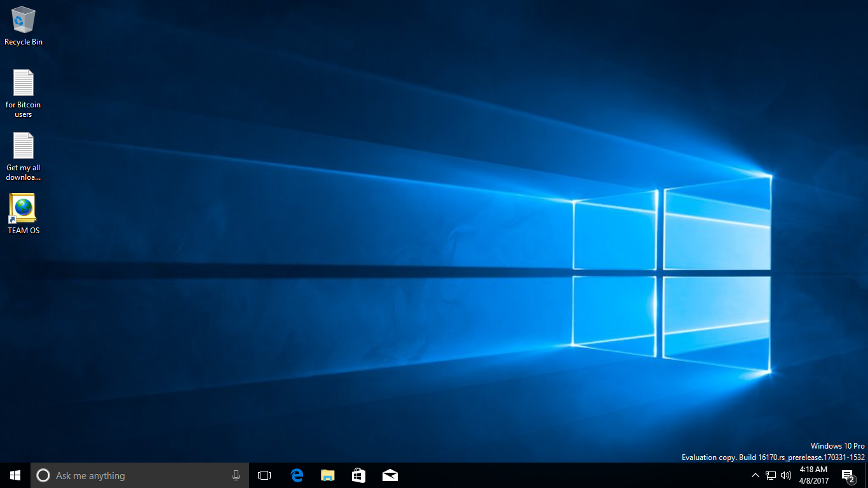The width and height of the screenshot is (868, 488).
Task: Focus the 'Ask me anything' search box
Action: (x=140, y=475)
